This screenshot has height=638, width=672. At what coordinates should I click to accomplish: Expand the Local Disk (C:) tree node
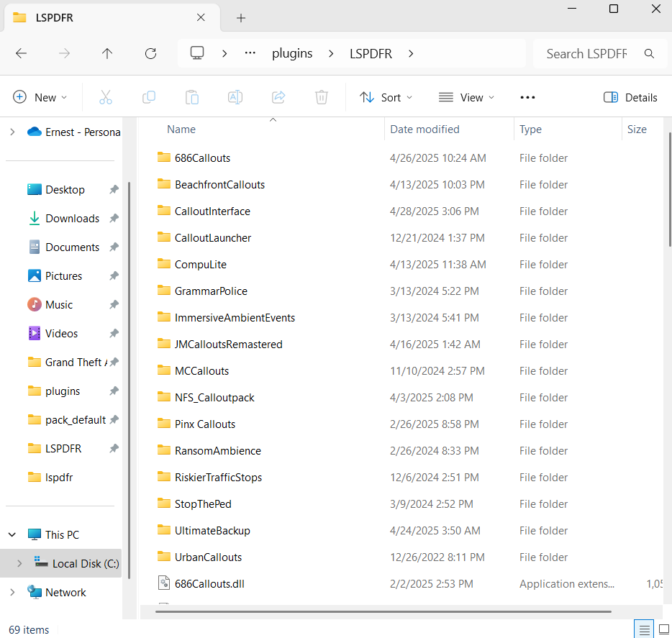tap(19, 564)
